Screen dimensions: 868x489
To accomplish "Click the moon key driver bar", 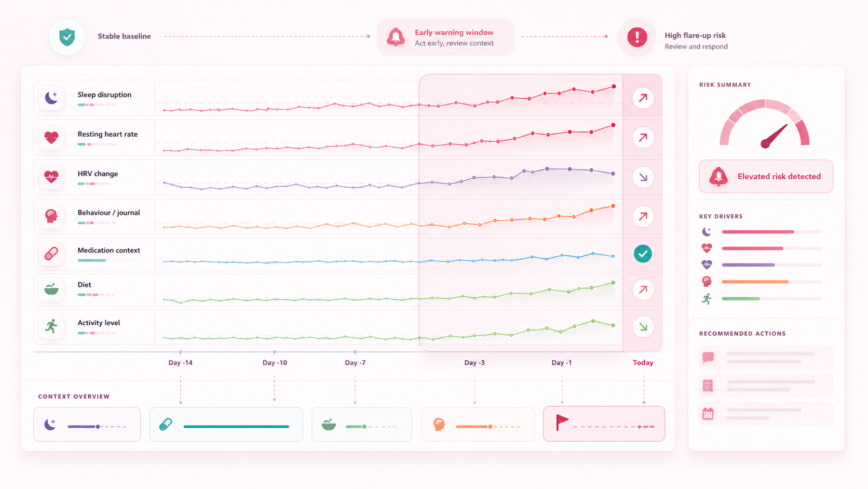I will [x=771, y=232].
